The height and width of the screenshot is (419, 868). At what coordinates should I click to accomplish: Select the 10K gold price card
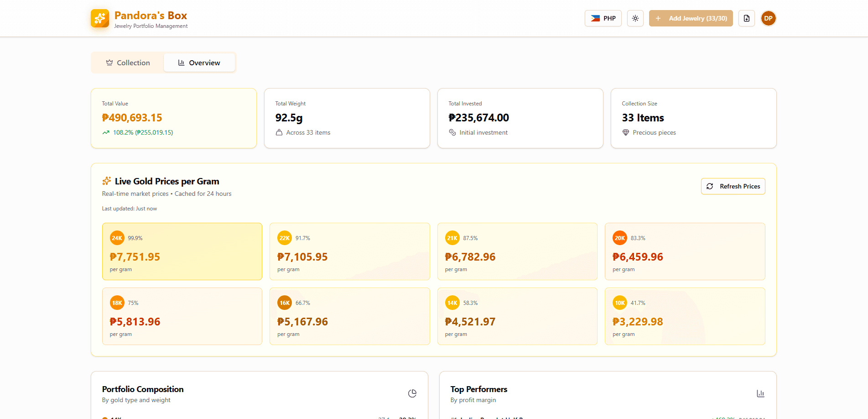click(685, 316)
